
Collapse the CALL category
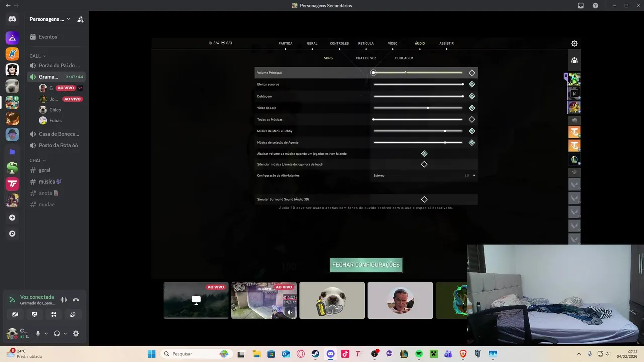[37, 56]
